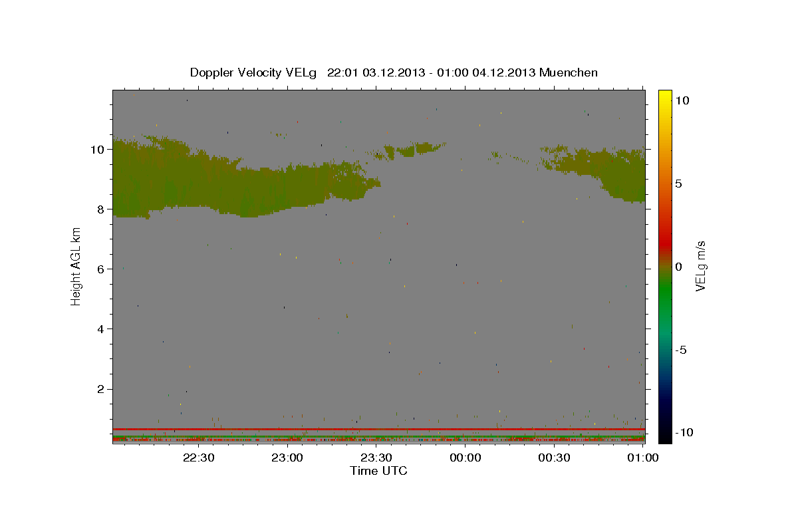Click the colorbar value 10 label
The image size is (798, 532).
682,100
